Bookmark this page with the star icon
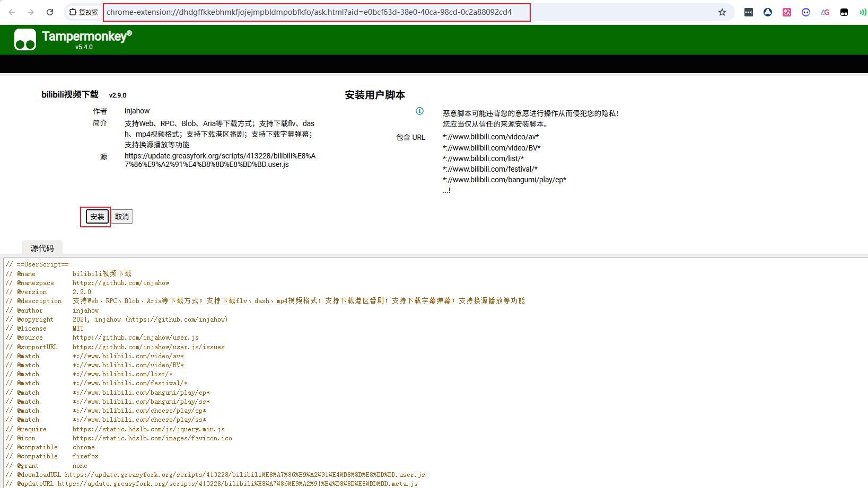Screen dimensions: 868x488 tap(722, 12)
